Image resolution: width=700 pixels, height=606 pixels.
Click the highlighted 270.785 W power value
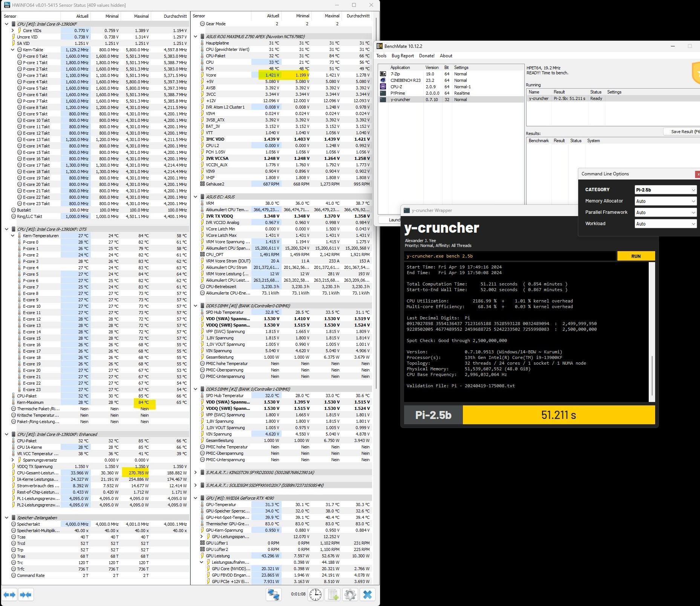pyautogui.click(x=138, y=473)
